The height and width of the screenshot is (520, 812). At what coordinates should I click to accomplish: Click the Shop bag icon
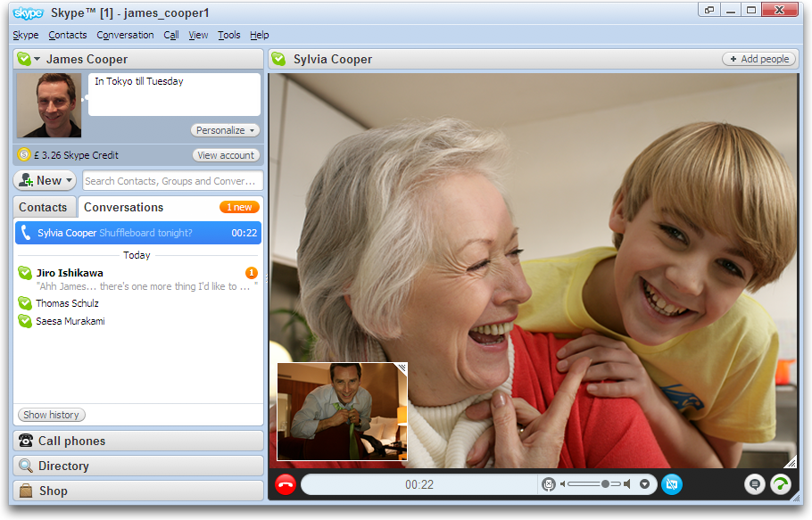26,491
